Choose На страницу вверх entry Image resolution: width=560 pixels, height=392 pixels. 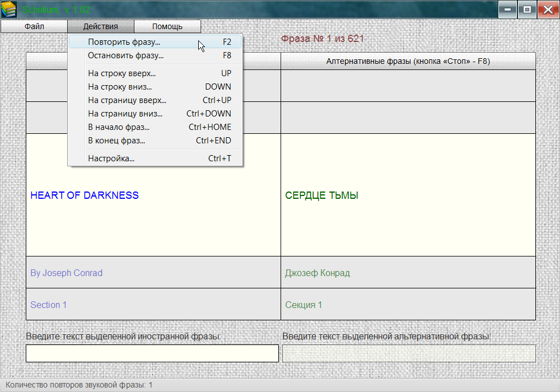[x=127, y=100]
